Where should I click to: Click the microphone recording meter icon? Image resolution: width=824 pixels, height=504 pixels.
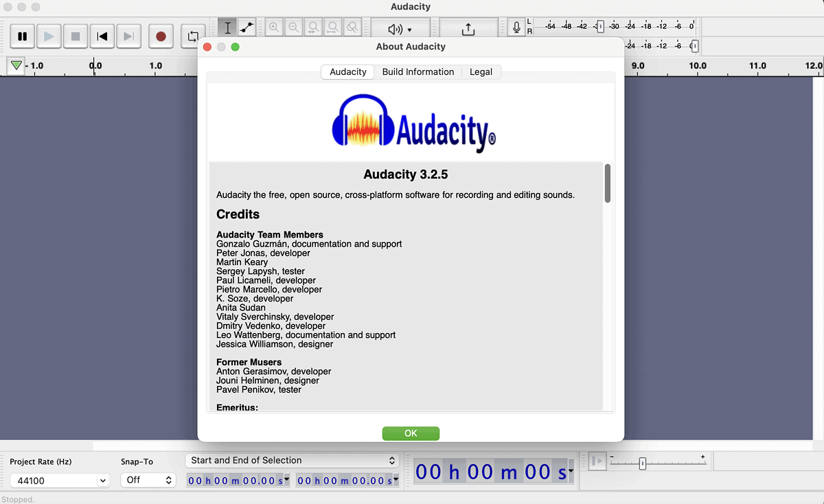pos(516,27)
